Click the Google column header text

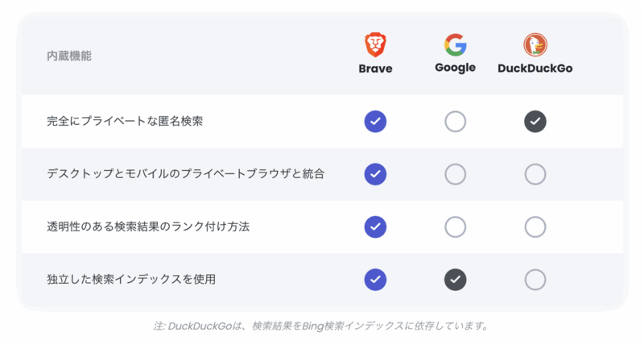(x=455, y=68)
